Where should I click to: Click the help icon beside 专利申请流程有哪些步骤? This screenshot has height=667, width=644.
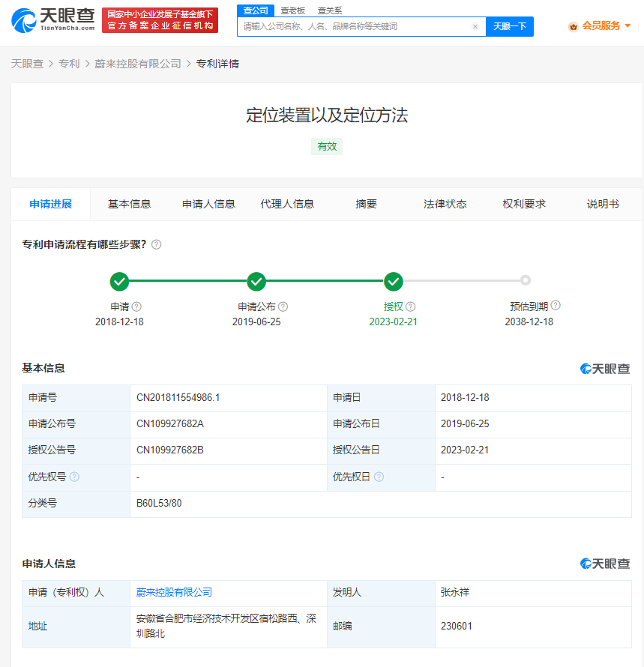pyautogui.click(x=157, y=244)
